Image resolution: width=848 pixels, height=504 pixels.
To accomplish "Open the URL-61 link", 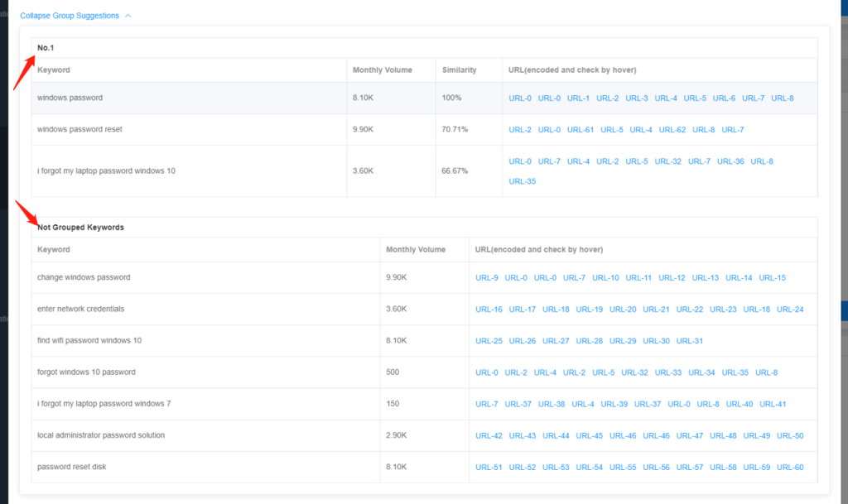I will 581,130.
